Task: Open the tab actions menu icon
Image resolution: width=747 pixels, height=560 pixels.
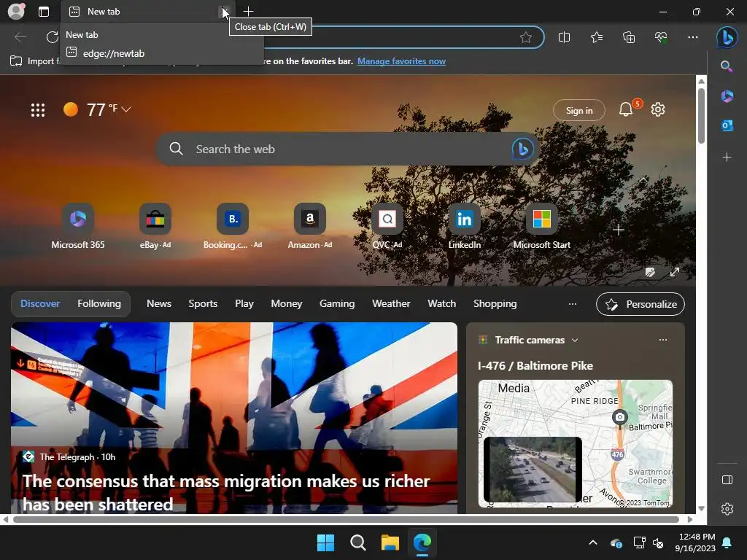Action: coord(44,12)
